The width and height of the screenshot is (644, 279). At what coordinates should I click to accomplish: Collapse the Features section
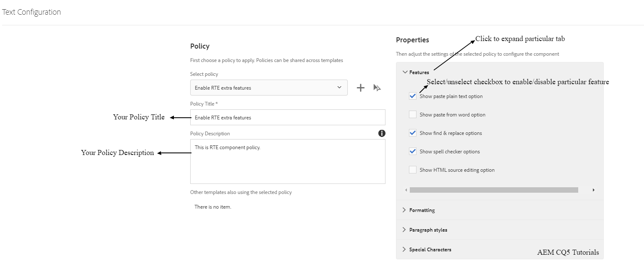[405, 72]
